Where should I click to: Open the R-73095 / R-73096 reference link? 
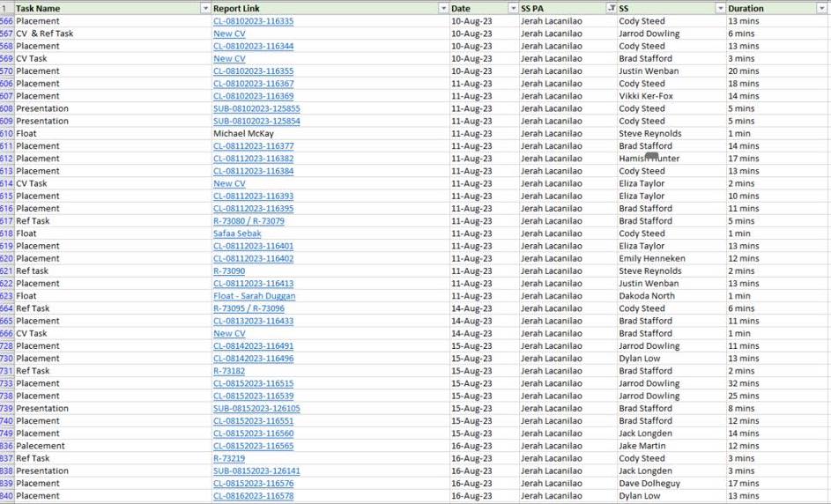click(249, 308)
